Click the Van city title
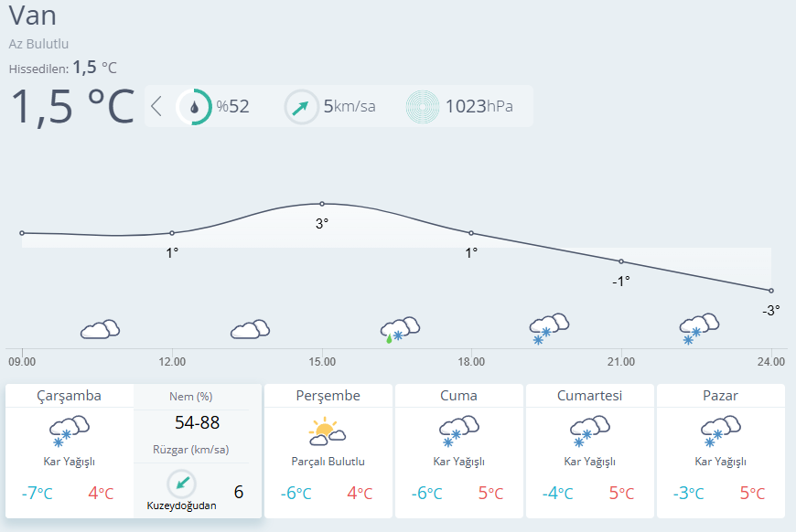This screenshot has width=796, height=532. tap(34, 15)
